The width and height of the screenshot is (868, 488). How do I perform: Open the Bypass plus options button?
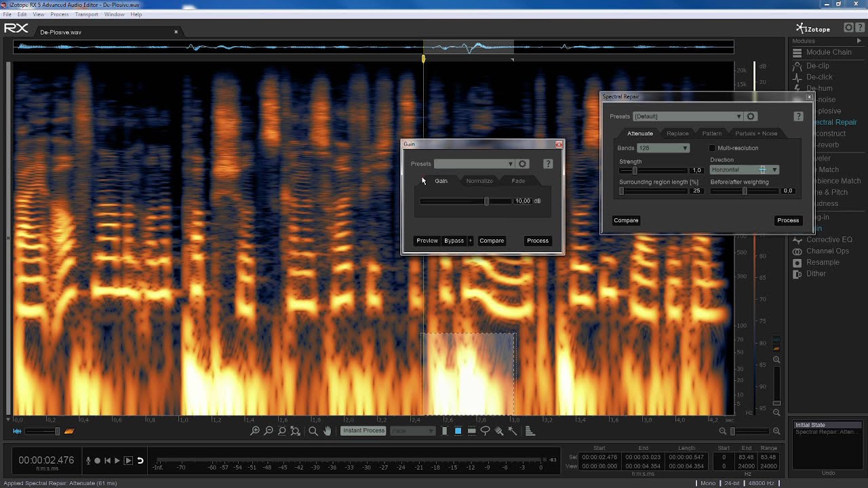click(x=470, y=241)
